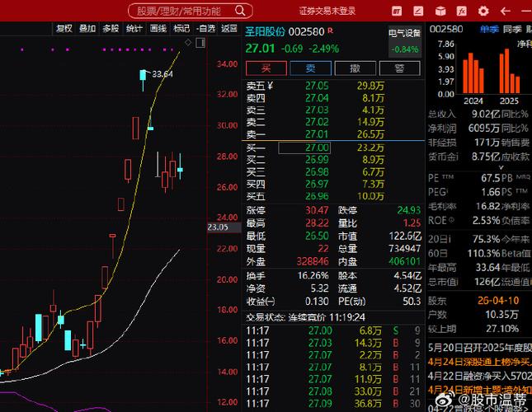Open news 4月24日深股通上榜净买

480,362
